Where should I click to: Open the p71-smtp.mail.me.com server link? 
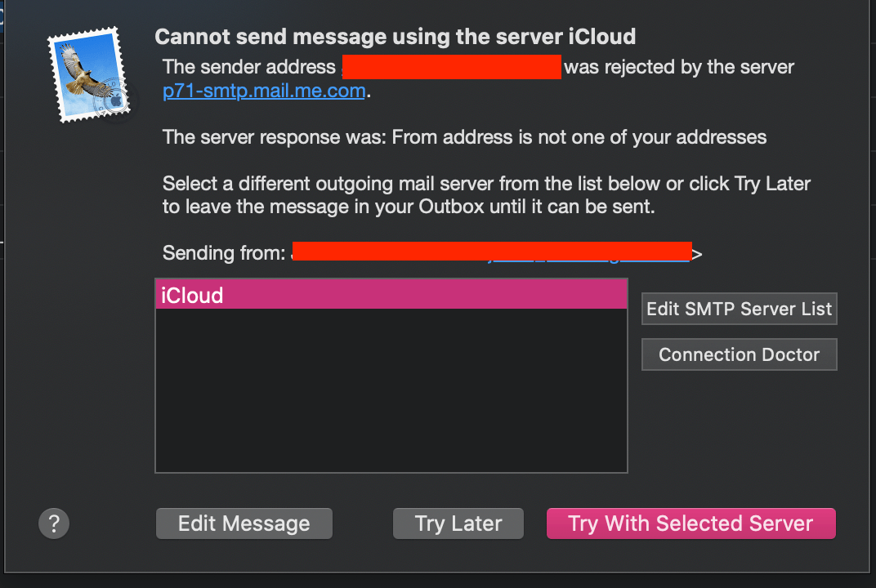[264, 91]
